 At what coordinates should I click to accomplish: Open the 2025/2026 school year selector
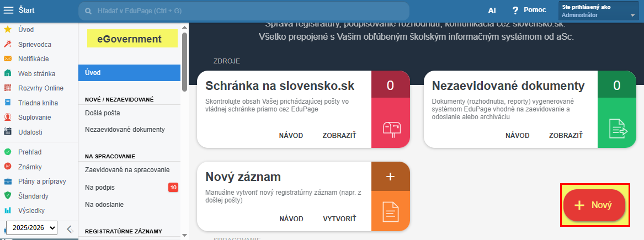[x=31, y=227]
